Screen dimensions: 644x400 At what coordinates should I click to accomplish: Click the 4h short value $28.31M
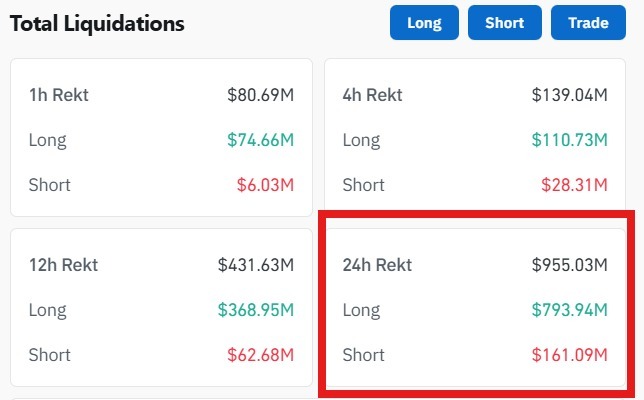tap(573, 185)
